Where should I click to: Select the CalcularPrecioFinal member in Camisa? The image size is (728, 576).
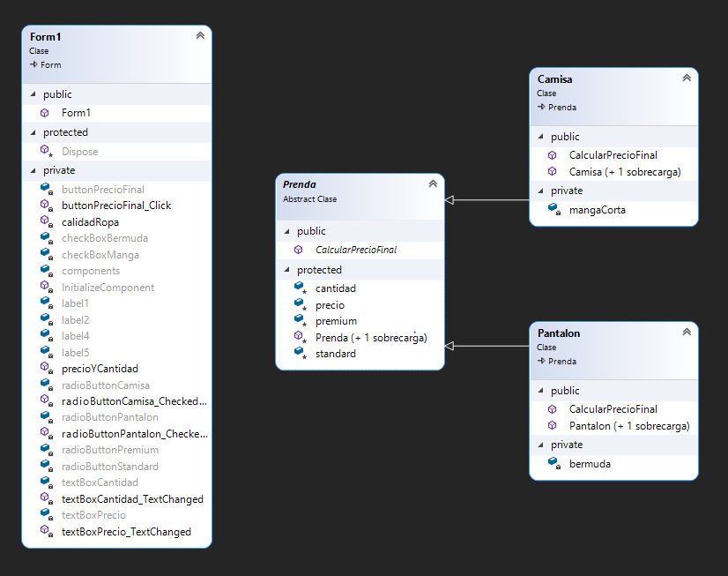600,154
